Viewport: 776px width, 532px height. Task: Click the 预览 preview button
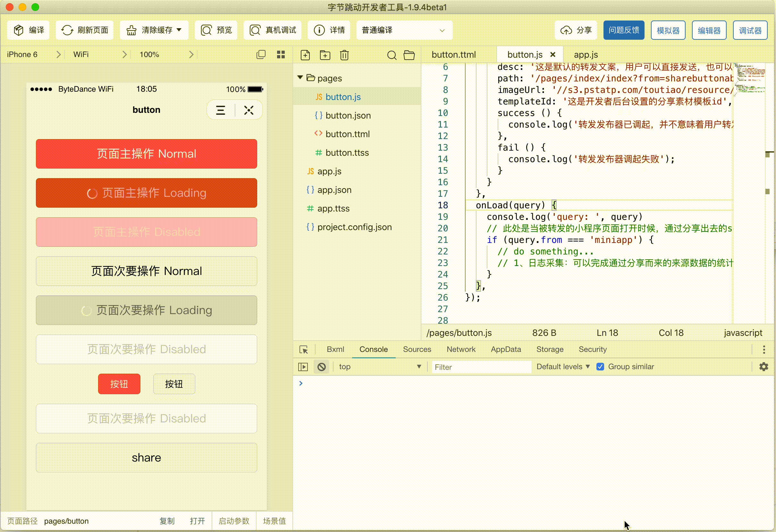pos(216,30)
